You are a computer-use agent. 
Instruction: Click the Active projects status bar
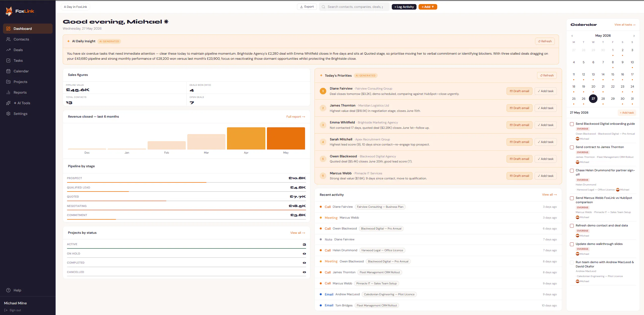click(x=186, y=248)
